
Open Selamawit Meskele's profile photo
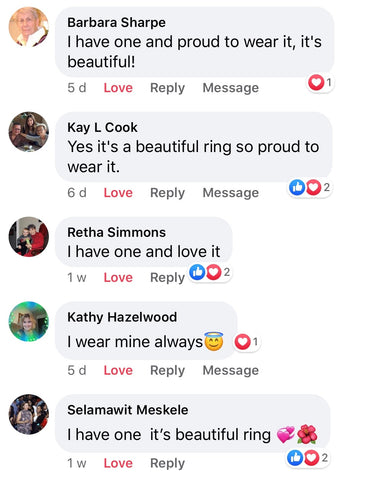coord(29,414)
